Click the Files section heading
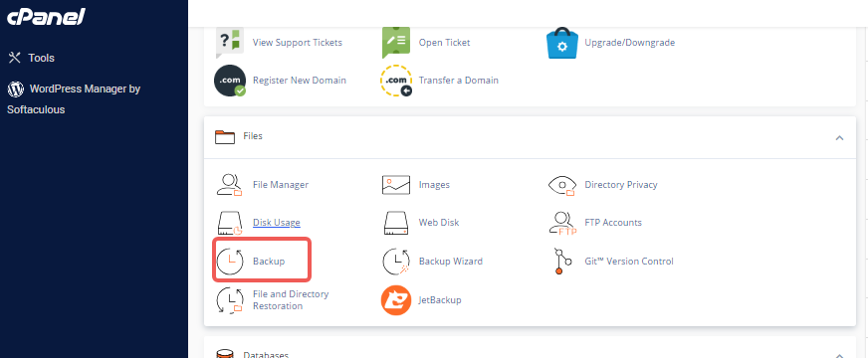 pos(253,135)
